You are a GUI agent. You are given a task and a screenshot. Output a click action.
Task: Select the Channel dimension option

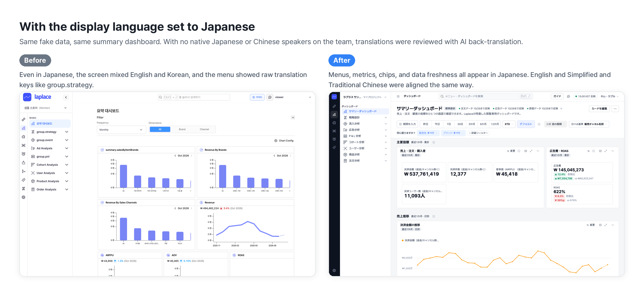click(x=204, y=129)
